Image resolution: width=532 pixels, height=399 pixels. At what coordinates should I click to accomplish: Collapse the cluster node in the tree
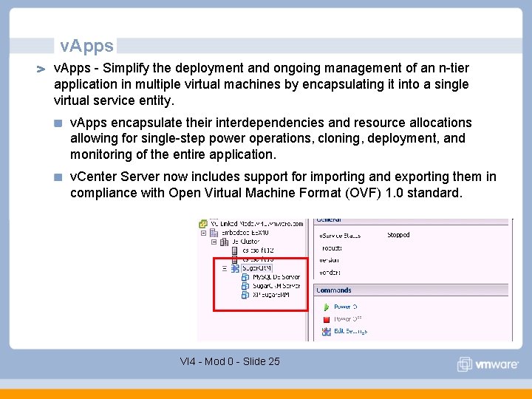point(214,242)
